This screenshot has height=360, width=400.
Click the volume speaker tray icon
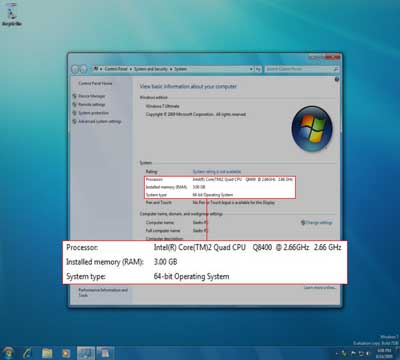tap(368, 353)
